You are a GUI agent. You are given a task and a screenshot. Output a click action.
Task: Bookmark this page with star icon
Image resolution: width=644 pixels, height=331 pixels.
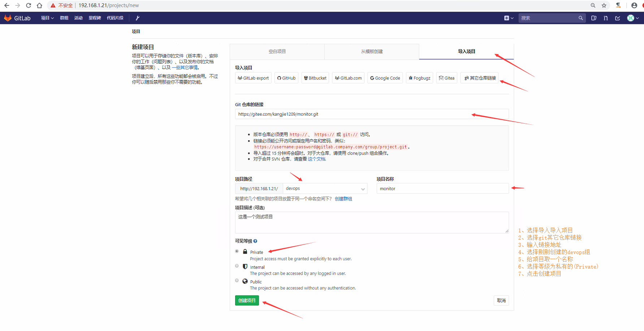pyautogui.click(x=604, y=5)
